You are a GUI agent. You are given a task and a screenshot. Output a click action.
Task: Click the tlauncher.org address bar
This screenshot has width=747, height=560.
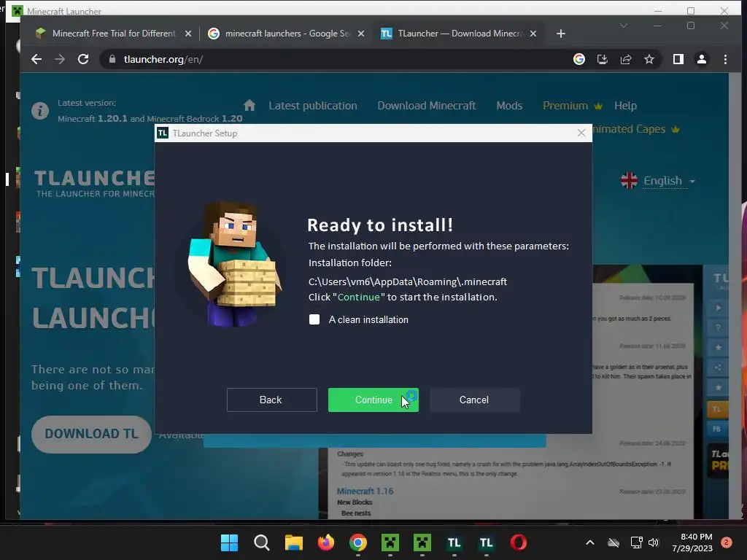(333, 59)
